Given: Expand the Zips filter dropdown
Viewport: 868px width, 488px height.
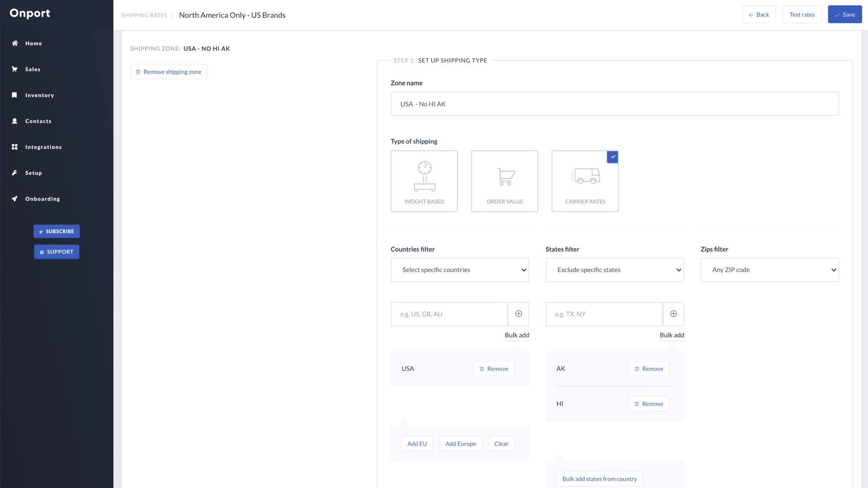Looking at the screenshot, I should (x=769, y=270).
